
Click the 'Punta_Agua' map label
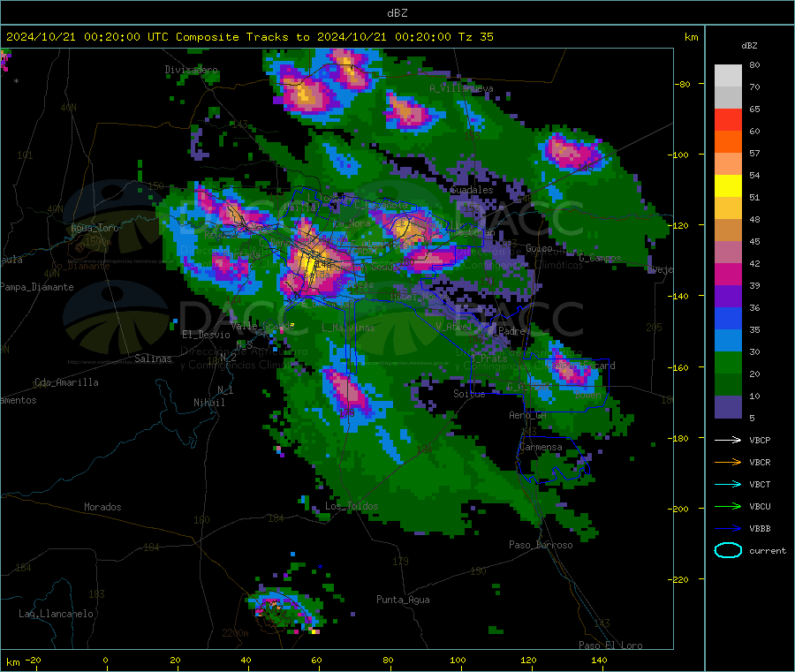(x=403, y=600)
